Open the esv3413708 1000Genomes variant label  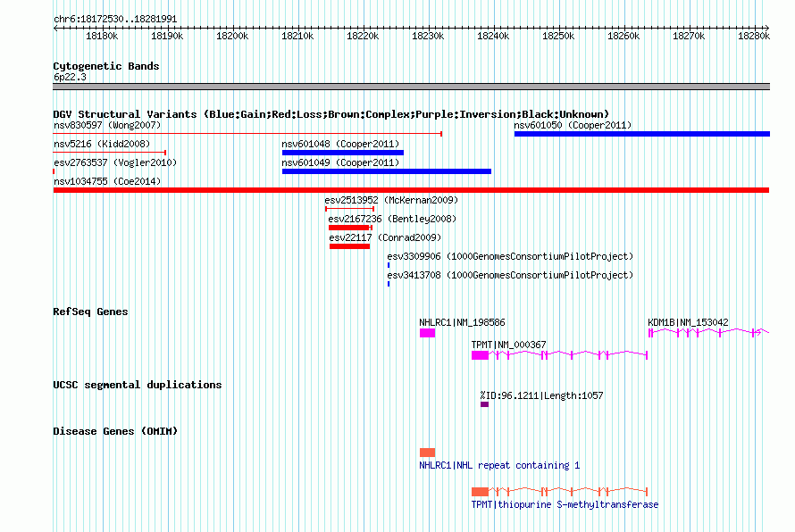[510, 275]
